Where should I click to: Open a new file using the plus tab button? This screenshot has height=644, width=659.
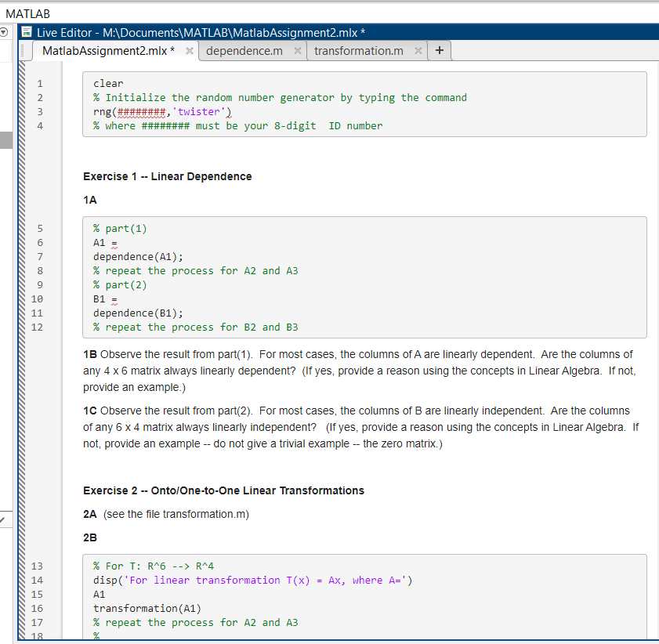coord(439,49)
